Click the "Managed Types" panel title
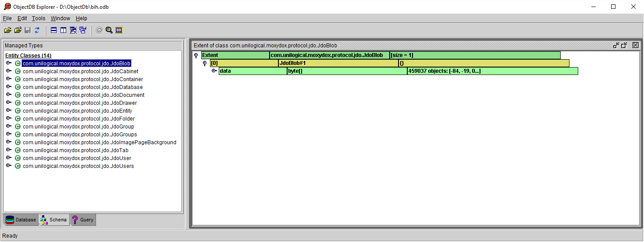644x242 pixels. point(24,46)
